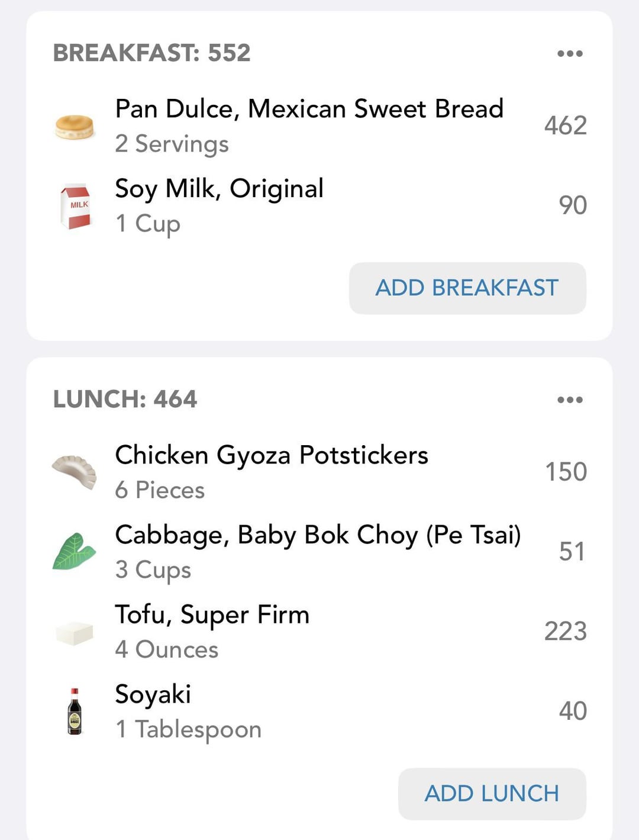
Task: Tap the BREAKFAST: 552 header
Action: 152,53
